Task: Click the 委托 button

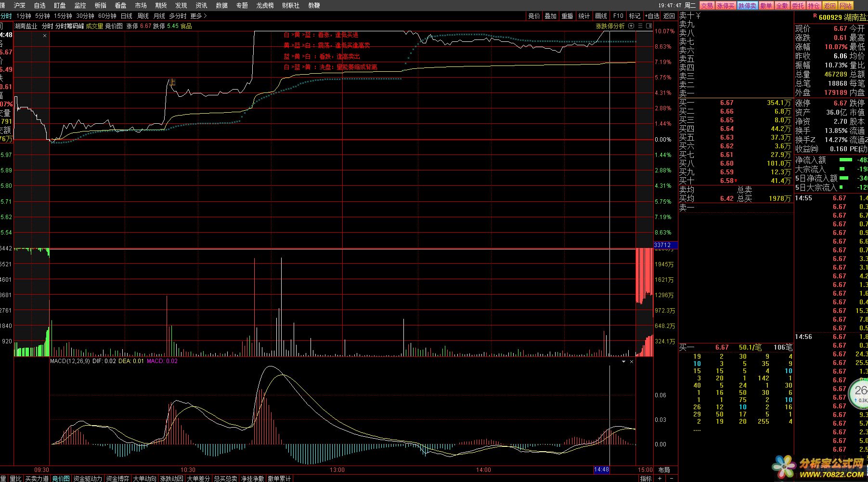Action: 798,6
